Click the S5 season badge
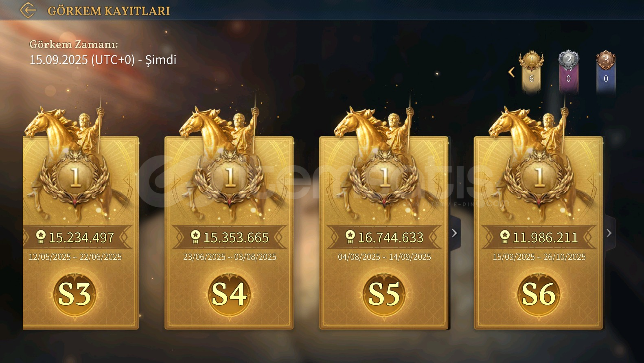 pyautogui.click(x=384, y=294)
